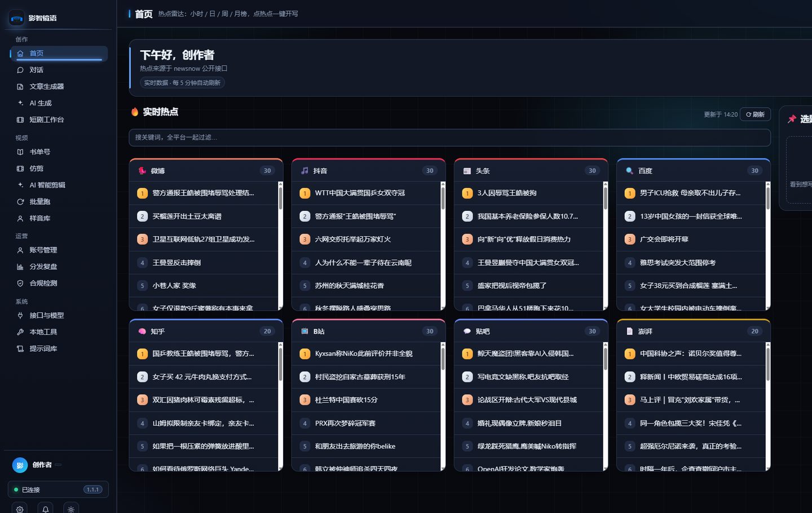Select the 首页 menu item
This screenshot has height=513, width=812.
click(x=59, y=53)
